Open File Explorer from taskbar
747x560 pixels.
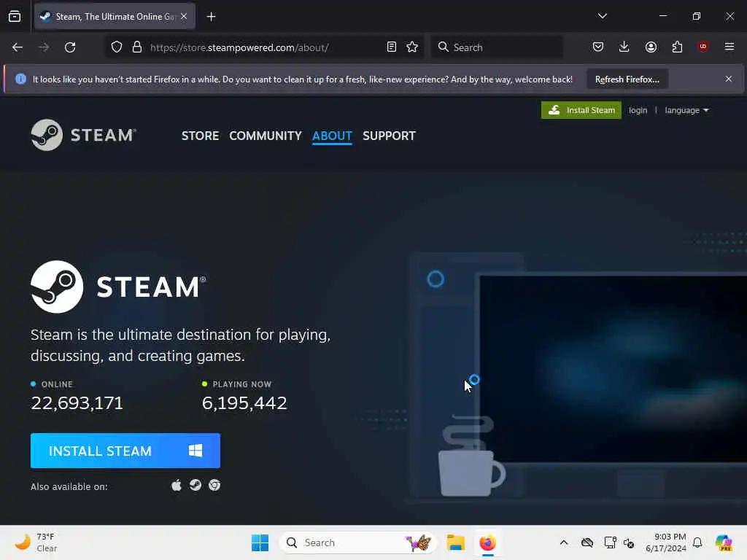click(x=455, y=542)
